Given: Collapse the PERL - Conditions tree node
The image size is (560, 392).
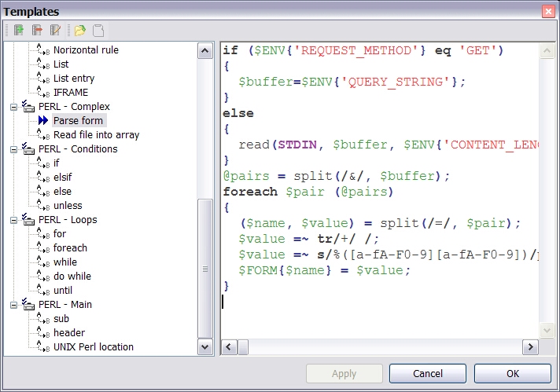Looking at the screenshot, I should click(x=13, y=149).
